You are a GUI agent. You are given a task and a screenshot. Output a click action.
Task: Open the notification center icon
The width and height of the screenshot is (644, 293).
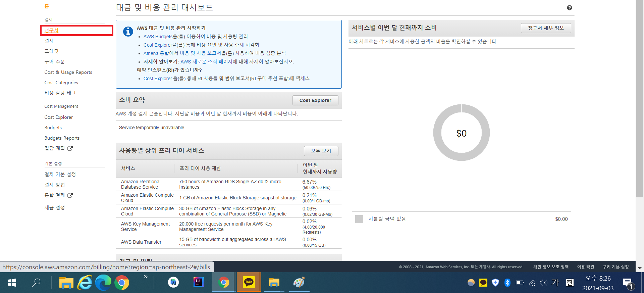pyautogui.click(x=628, y=284)
